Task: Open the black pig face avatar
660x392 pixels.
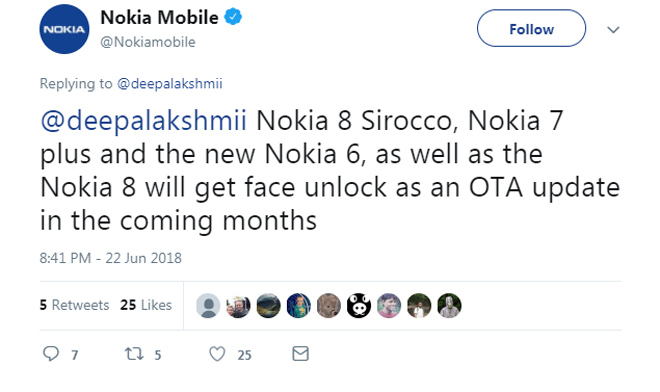Action: tap(359, 306)
